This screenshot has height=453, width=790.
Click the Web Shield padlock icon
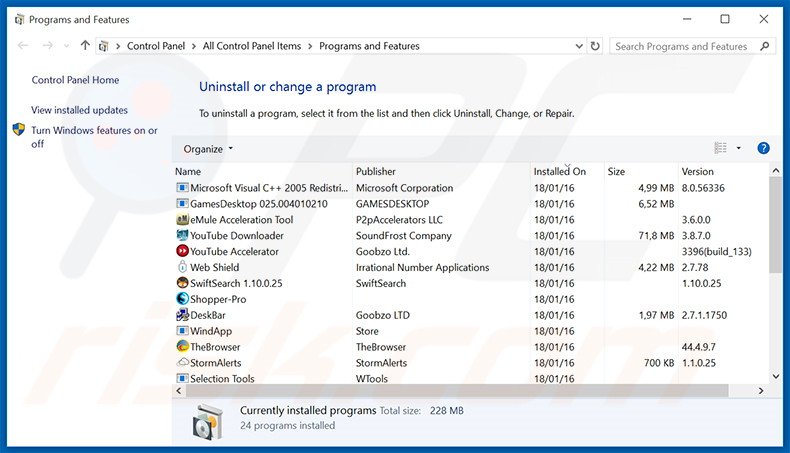click(x=182, y=267)
